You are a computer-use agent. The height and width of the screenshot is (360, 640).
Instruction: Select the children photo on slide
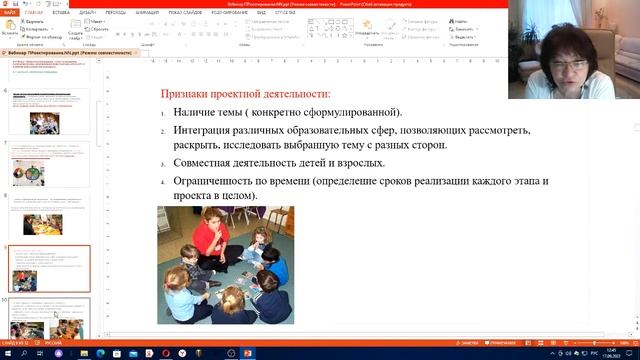point(226,265)
